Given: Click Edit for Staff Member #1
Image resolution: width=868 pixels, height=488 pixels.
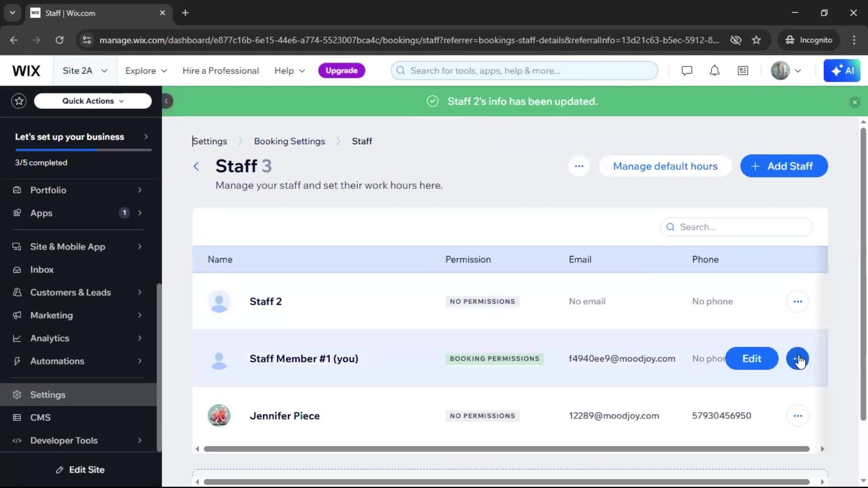Looking at the screenshot, I should [751, 359].
